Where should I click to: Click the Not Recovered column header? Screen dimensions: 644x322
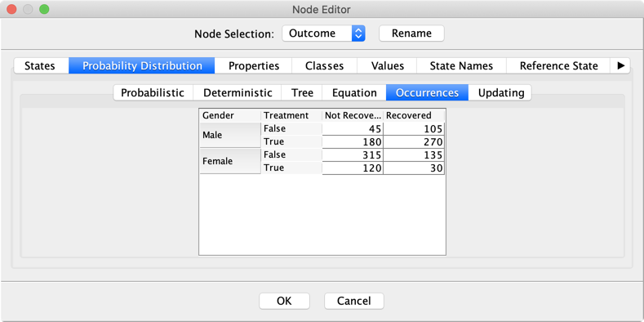[x=353, y=115]
